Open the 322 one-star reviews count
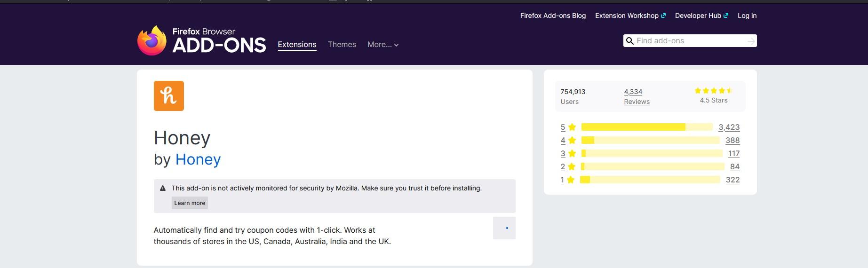The image size is (868, 268). [733, 180]
